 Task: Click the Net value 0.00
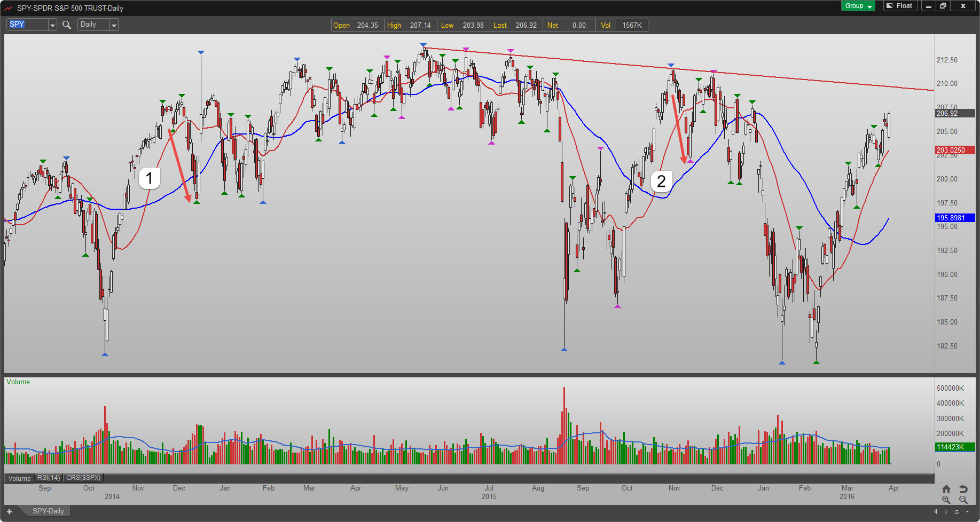pyautogui.click(x=579, y=25)
